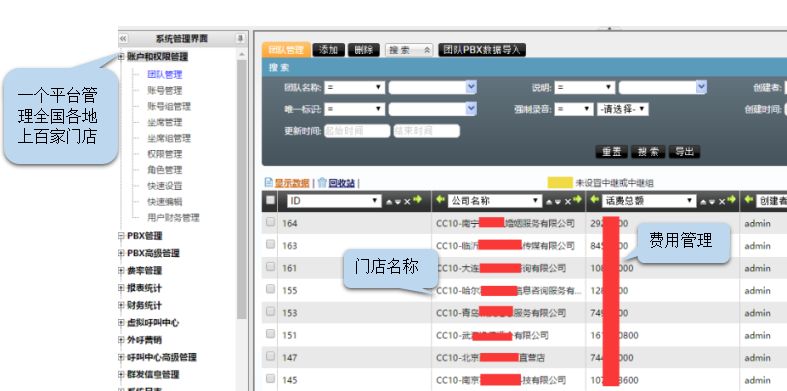The height and width of the screenshot is (391, 787).
Task: Remove the 公司名称 column with its X icon
Action: click(x=568, y=201)
